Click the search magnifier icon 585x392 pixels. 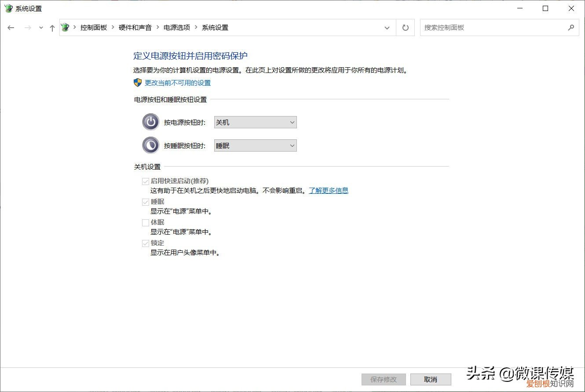click(x=571, y=27)
